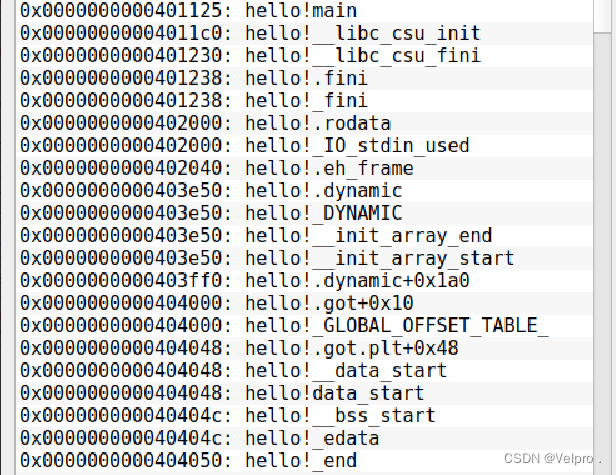The height and width of the screenshot is (475, 616).
Task: Select the hello!.rodata line
Action: (304, 123)
